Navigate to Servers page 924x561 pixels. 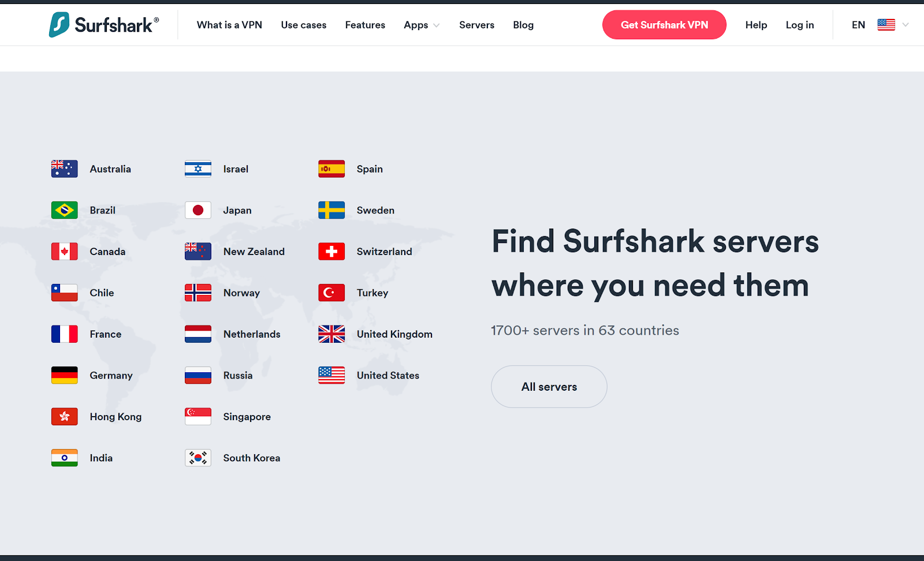tap(476, 25)
